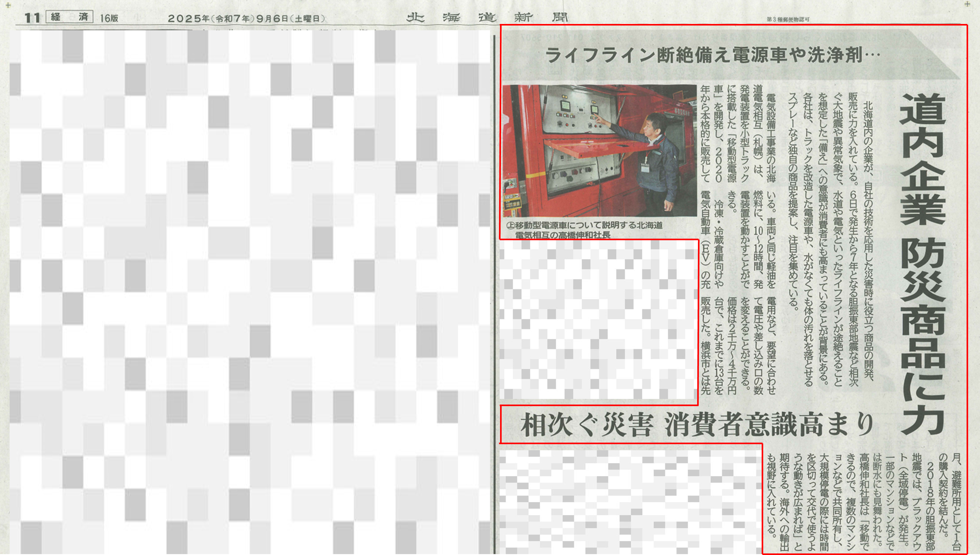Click the vertical headline '道内企業 防災商品に力'
This screenshot has height=555, width=980.
pyautogui.click(x=922, y=264)
